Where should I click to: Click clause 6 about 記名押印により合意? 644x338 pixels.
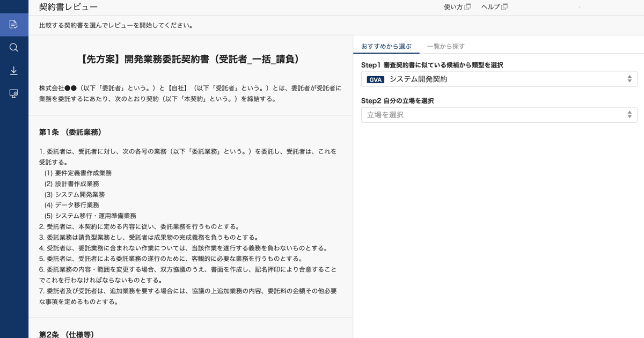[188, 275]
